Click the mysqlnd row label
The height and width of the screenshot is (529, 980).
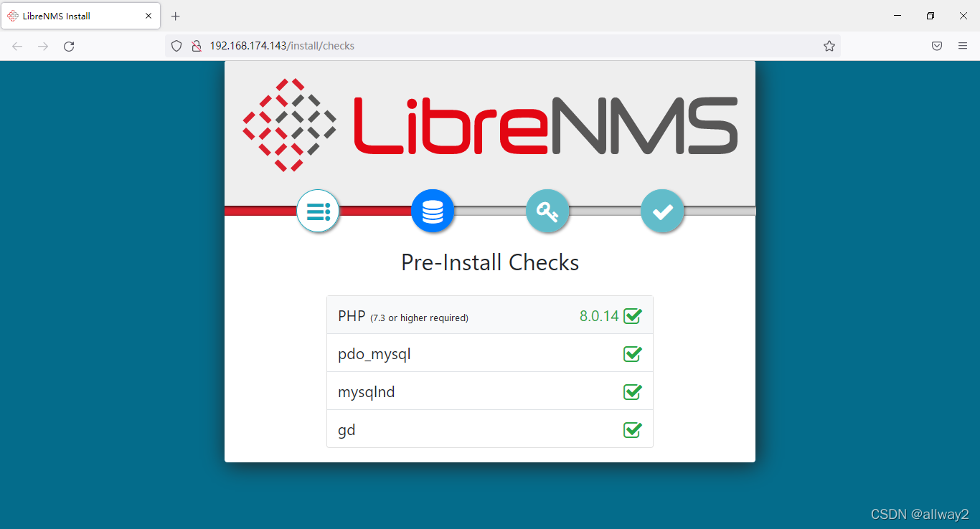(x=367, y=392)
